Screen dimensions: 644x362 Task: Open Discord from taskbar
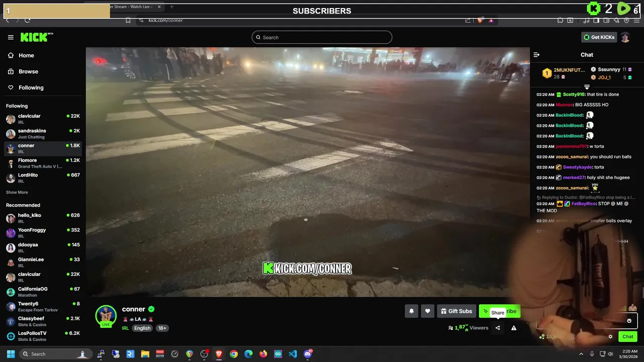[308, 354]
